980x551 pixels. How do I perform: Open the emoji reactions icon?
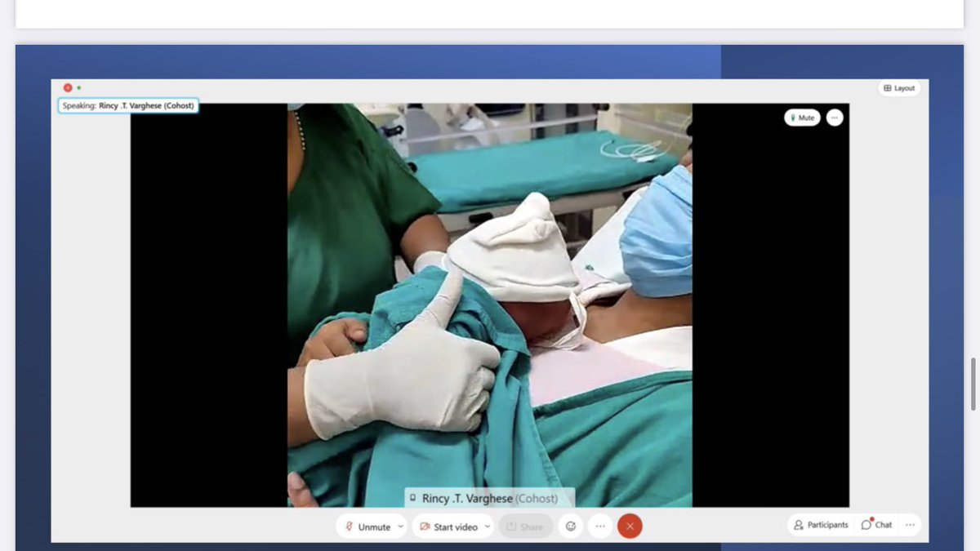(x=571, y=527)
